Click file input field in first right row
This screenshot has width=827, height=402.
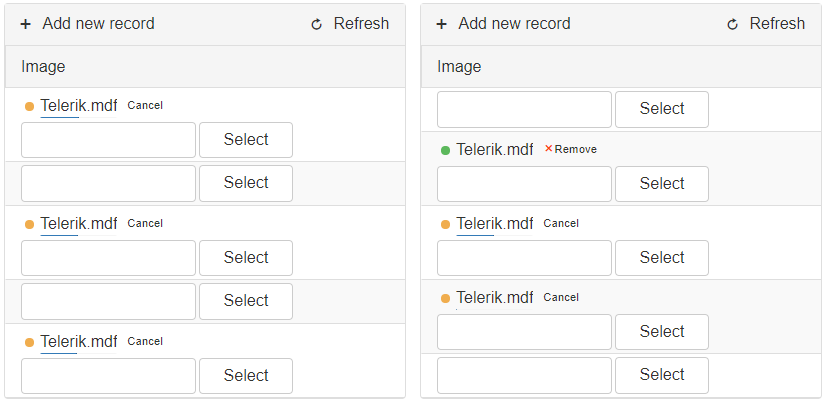tap(524, 109)
